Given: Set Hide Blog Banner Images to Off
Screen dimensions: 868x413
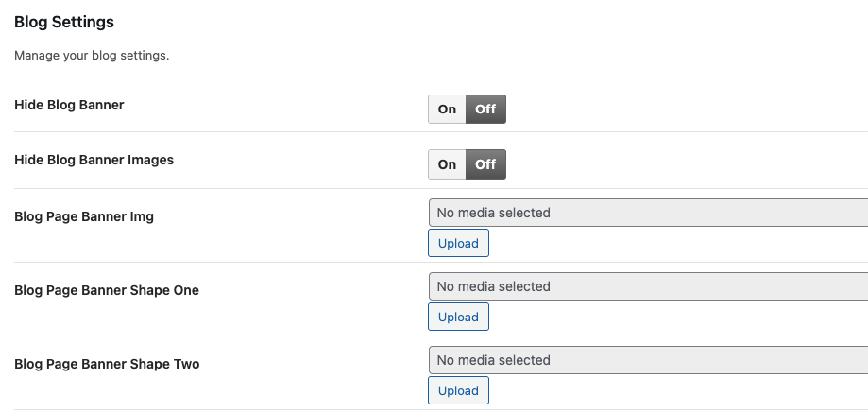Looking at the screenshot, I should [x=485, y=164].
